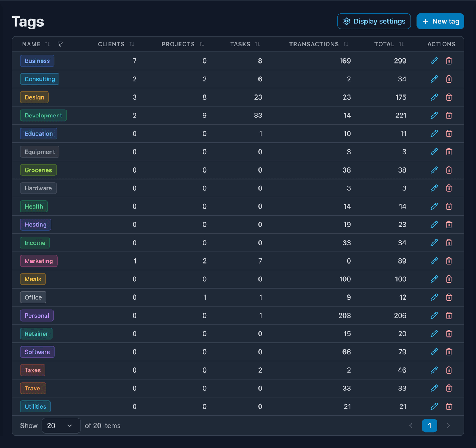This screenshot has height=448, width=476.
Task: Select the Software tag badge
Action: (37, 352)
